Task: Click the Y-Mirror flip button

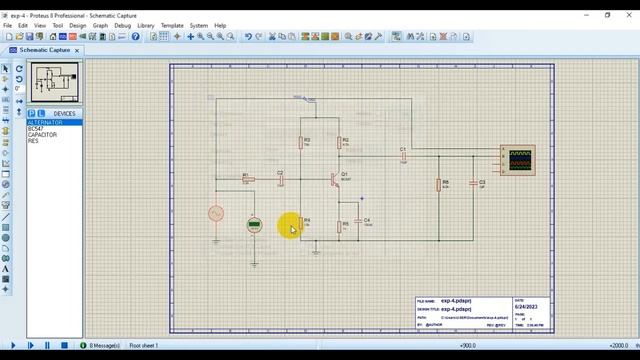Action: pos(19,111)
